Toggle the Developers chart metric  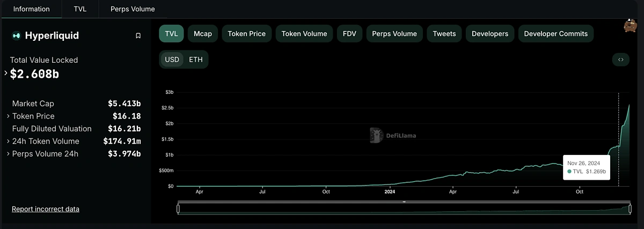(x=490, y=33)
